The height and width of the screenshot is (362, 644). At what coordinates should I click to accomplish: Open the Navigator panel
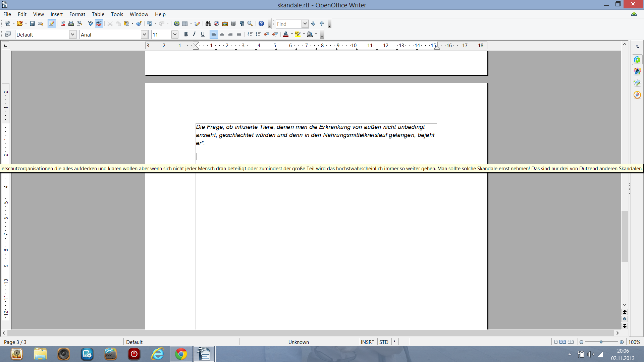point(216,24)
